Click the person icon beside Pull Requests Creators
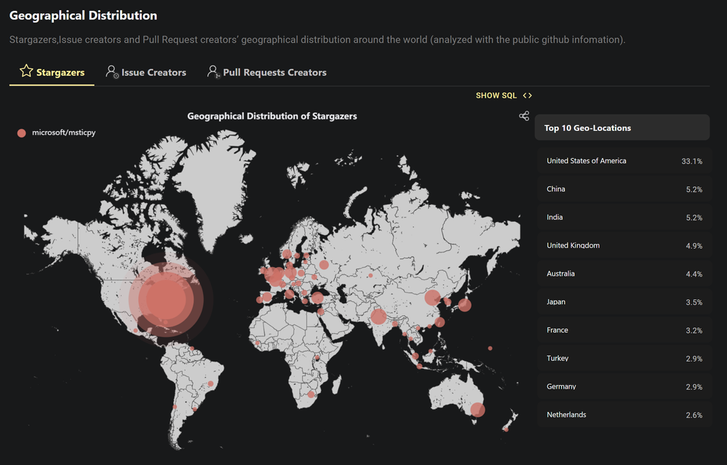Image resolution: width=727 pixels, height=465 pixels. pyautogui.click(x=213, y=71)
